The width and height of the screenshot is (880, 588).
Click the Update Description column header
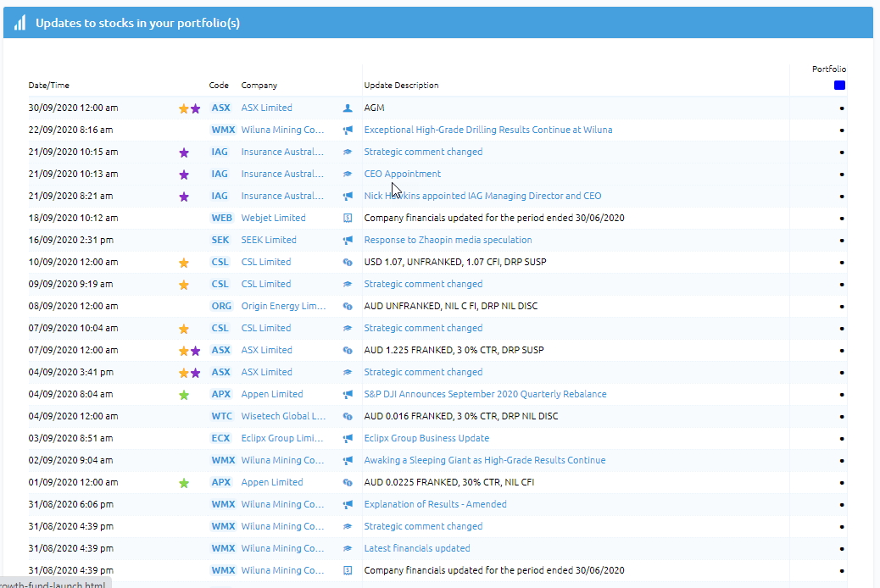(401, 86)
